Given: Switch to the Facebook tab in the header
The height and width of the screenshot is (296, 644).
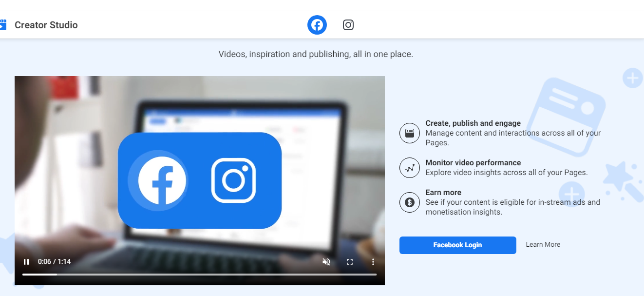Looking at the screenshot, I should coord(317,24).
